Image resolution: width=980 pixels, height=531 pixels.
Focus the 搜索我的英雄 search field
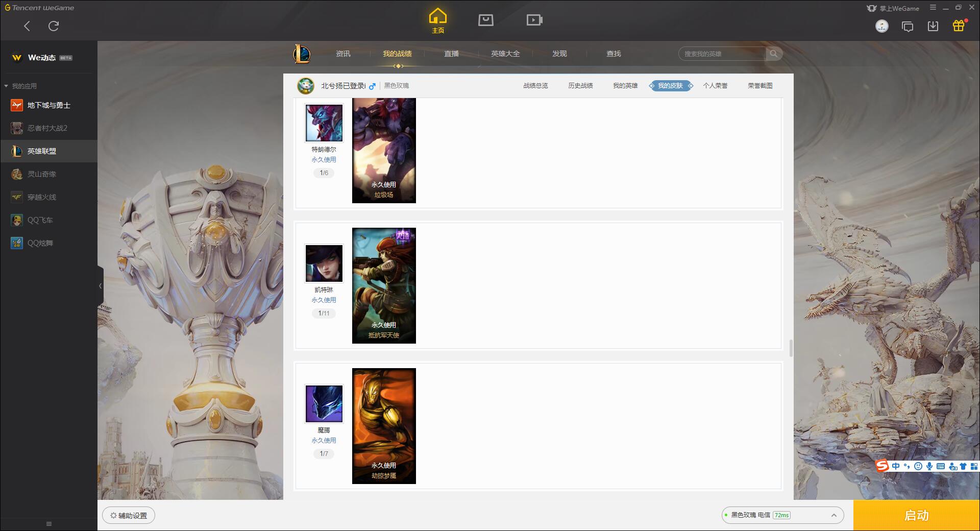[x=723, y=54]
